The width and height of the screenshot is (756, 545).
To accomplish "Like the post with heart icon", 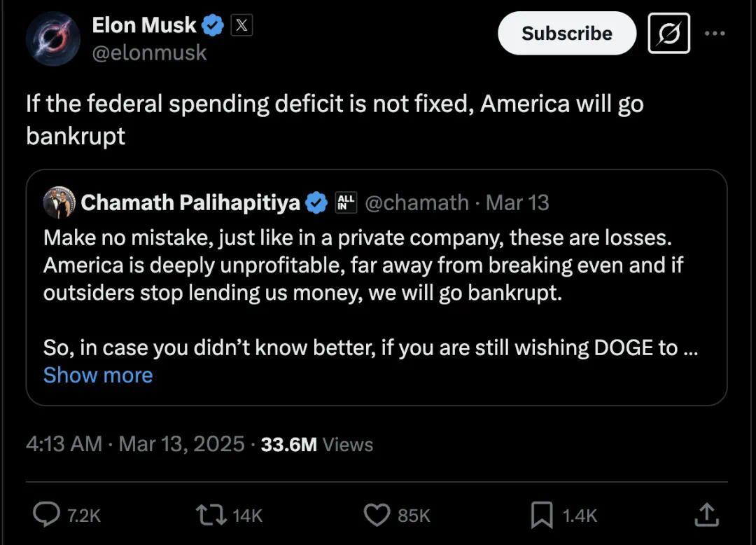I will tap(377, 515).
